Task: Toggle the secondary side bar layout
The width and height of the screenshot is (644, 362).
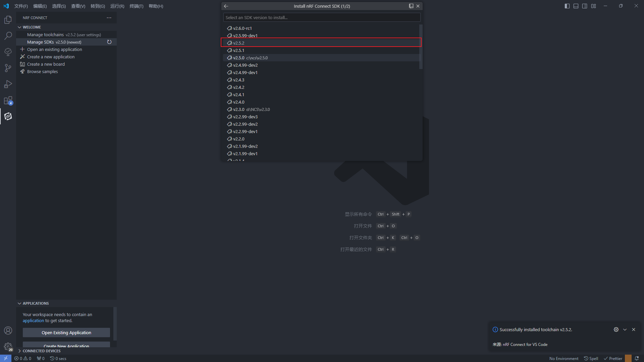Action: click(x=585, y=6)
